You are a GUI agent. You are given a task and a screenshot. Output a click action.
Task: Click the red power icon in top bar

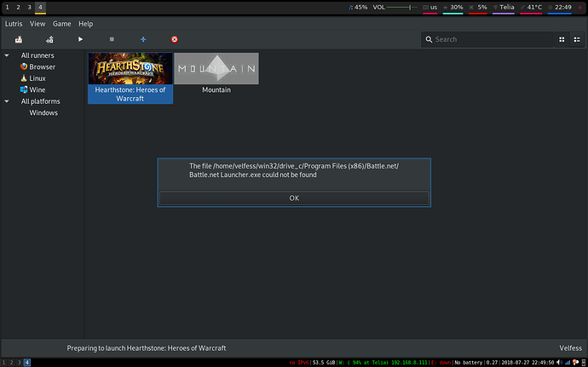click(x=580, y=7)
